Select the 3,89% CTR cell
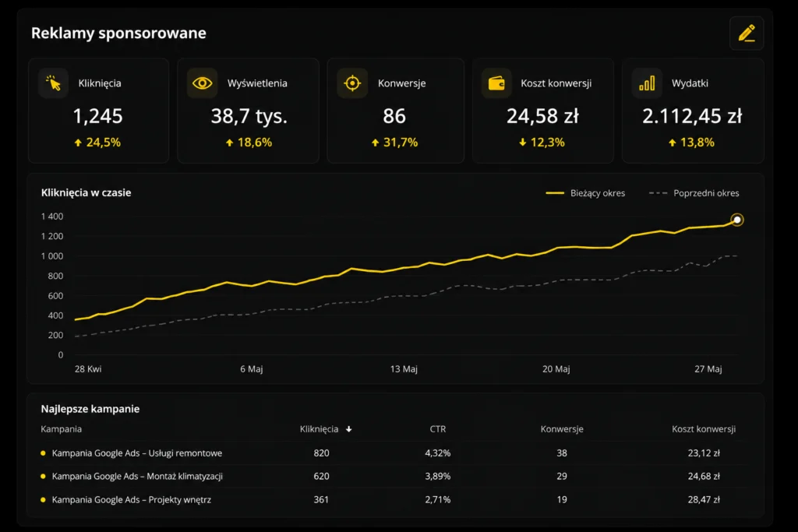Screen dimensions: 798x532 [438, 477]
